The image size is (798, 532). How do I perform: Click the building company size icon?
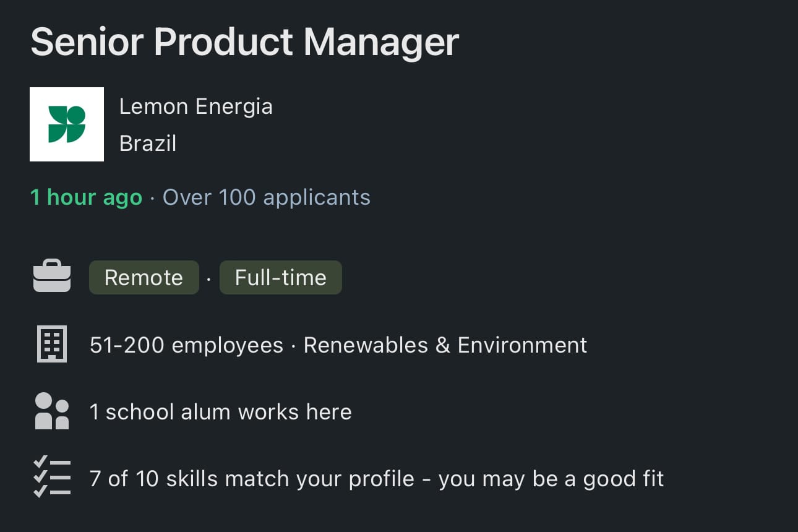[x=52, y=344]
